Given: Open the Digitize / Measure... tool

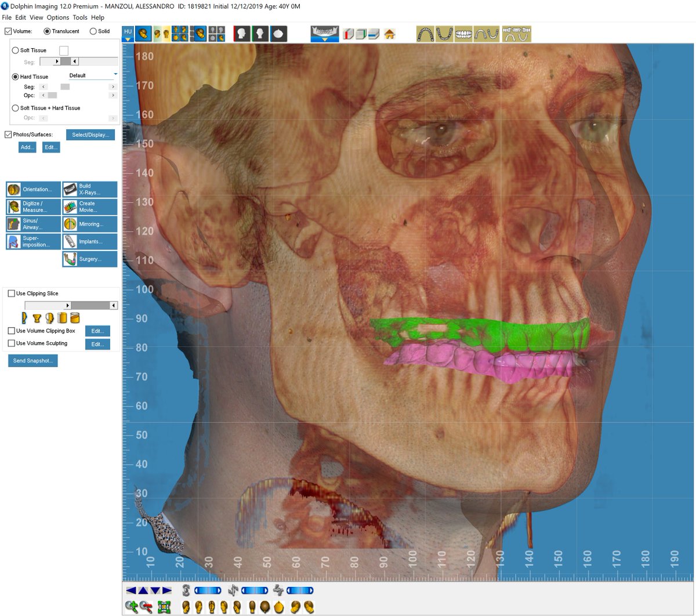Looking at the screenshot, I should (x=33, y=206).
